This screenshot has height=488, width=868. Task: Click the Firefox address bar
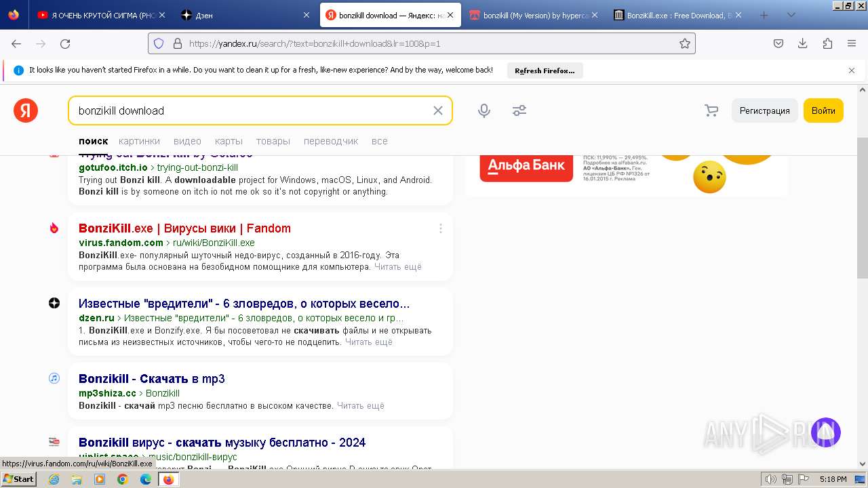click(420, 43)
